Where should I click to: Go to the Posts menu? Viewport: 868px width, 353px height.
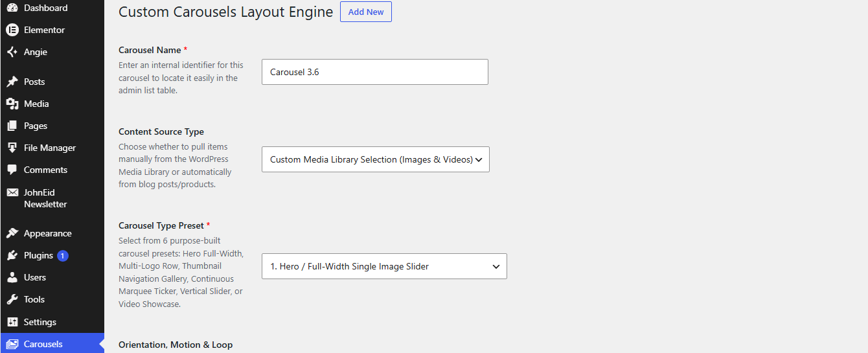pyautogui.click(x=52, y=82)
